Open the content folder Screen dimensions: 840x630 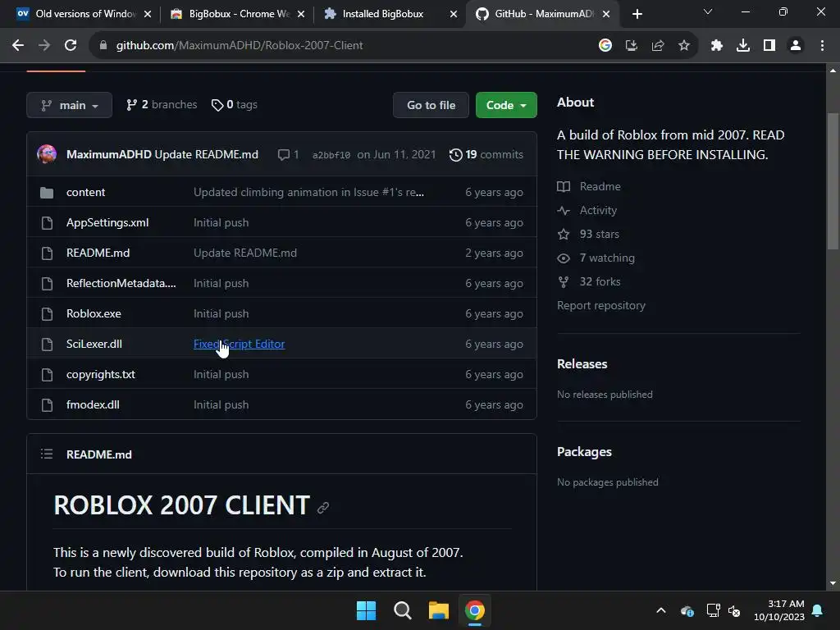(85, 192)
